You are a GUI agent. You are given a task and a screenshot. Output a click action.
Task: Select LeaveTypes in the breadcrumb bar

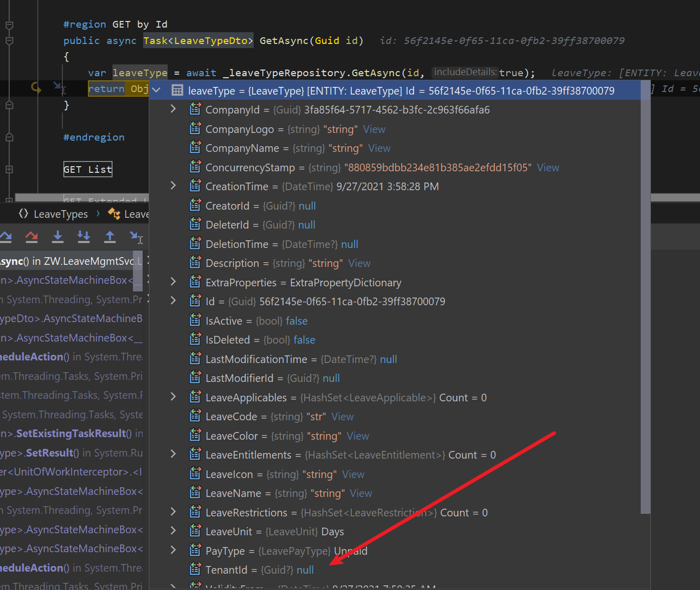60,214
